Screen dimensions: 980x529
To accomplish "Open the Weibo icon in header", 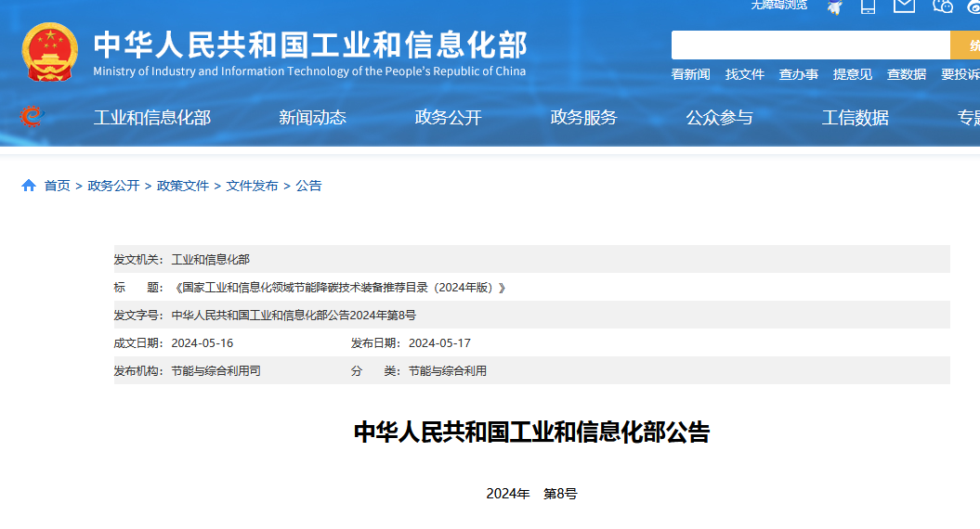I will point(973,6).
